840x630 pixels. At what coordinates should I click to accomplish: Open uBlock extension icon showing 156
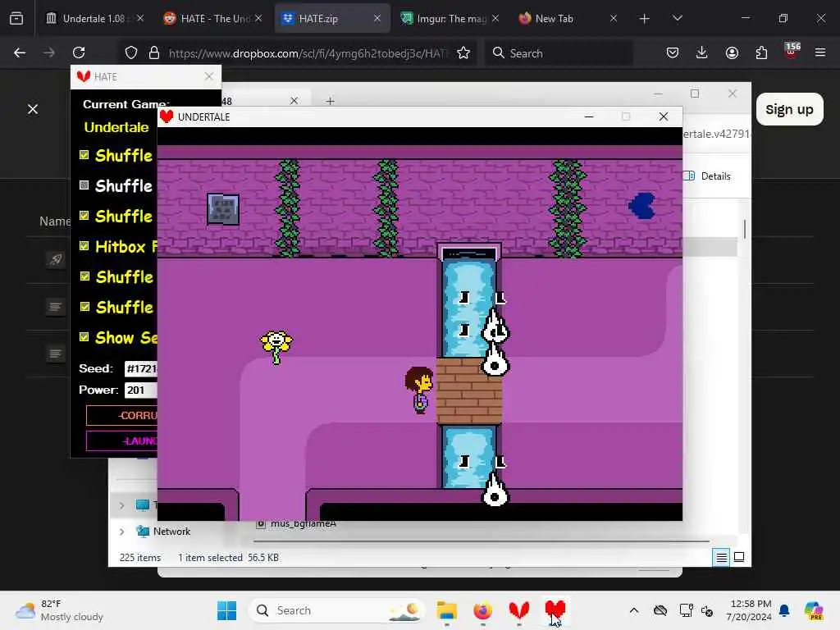pos(792,52)
